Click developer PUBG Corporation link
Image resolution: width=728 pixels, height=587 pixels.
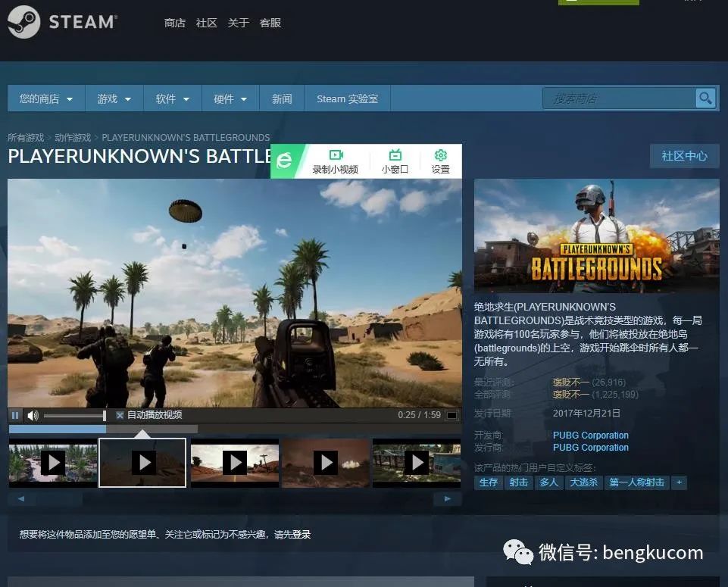(591, 436)
